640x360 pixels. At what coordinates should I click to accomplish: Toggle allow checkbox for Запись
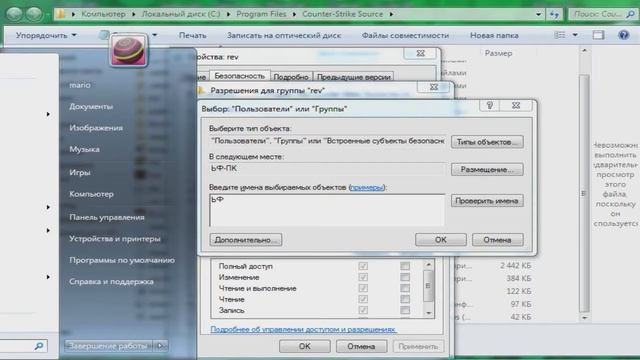pos(363,310)
